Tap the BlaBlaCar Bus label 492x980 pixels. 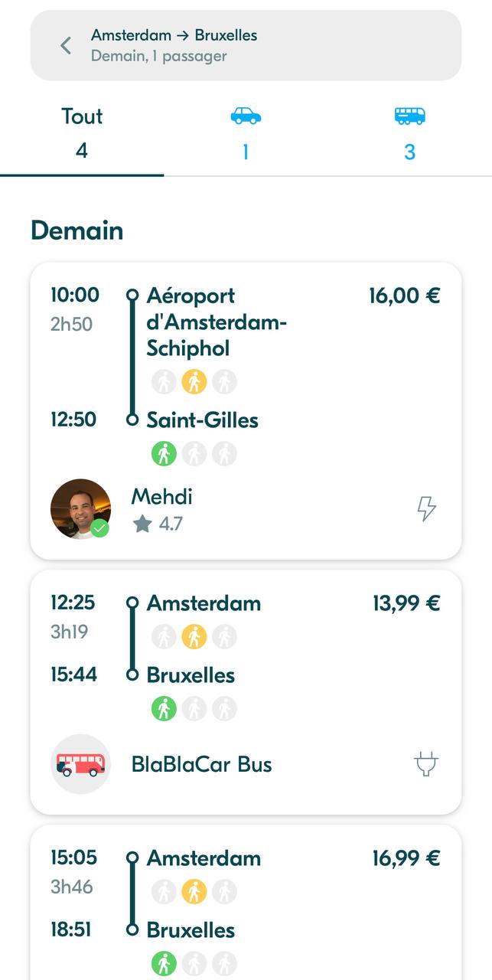(201, 764)
